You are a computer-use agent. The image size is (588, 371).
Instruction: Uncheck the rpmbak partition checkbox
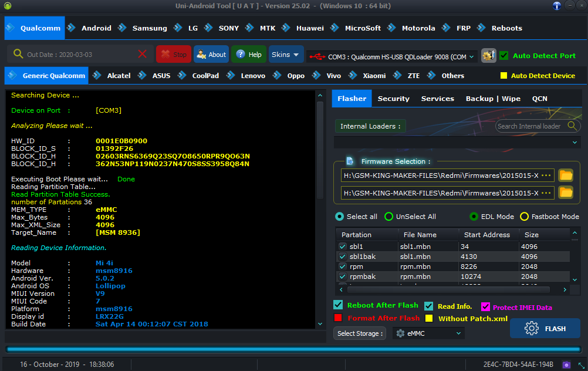[x=342, y=276]
